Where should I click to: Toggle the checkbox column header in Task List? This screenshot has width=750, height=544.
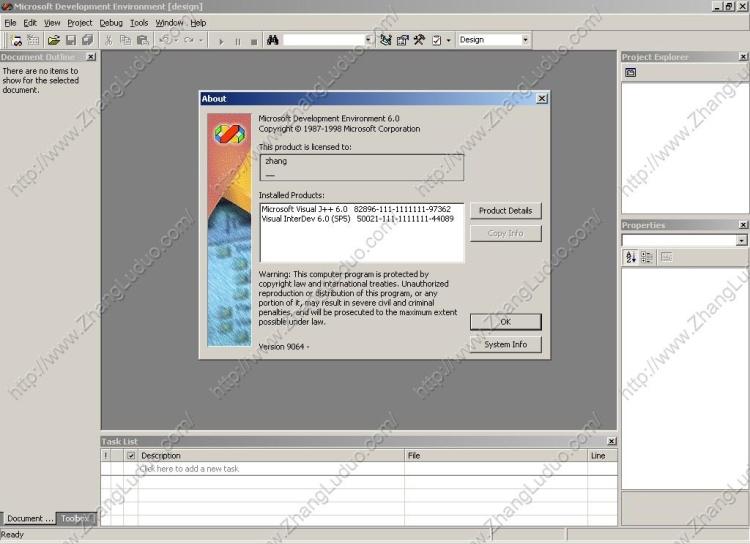pyautogui.click(x=131, y=455)
